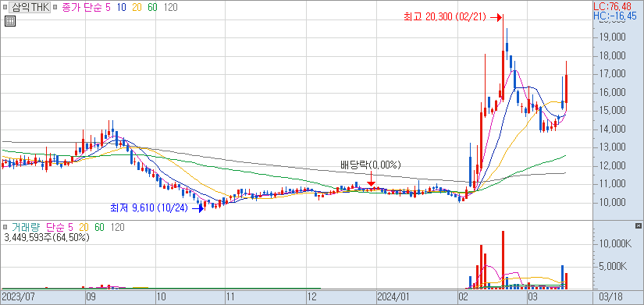Toggle the gray 120-day price moving average
This screenshot has height=305, width=644.
coord(170,7)
